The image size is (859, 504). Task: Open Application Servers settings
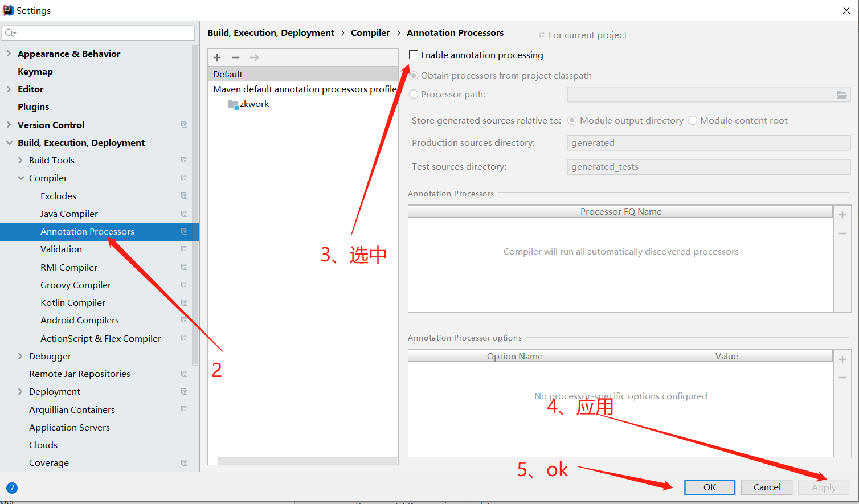69,428
